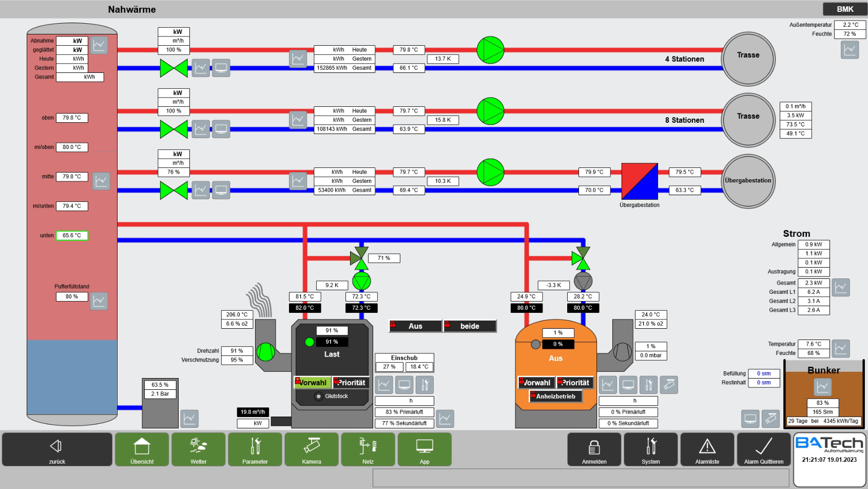Open the Netz network page
The width and height of the screenshot is (868, 489).
coord(368,449)
